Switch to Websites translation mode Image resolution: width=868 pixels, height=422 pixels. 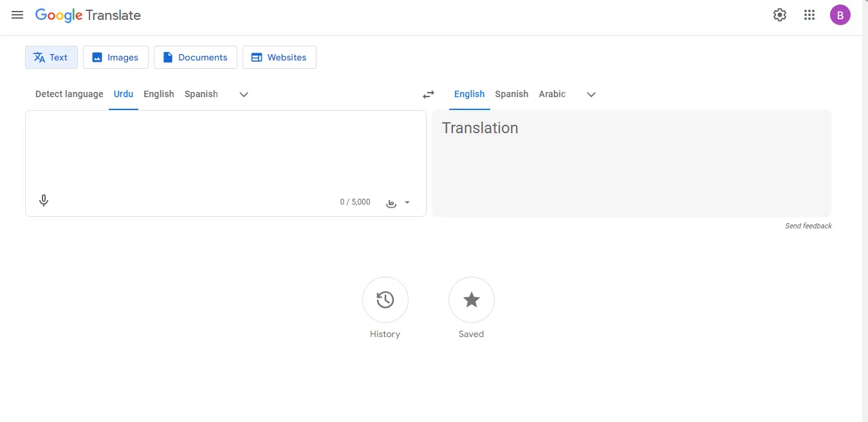point(279,57)
